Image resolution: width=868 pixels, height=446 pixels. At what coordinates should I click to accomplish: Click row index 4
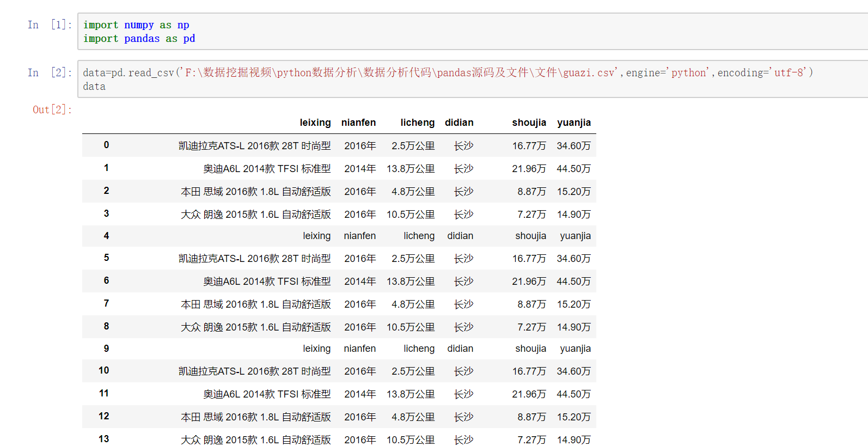pos(106,236)
